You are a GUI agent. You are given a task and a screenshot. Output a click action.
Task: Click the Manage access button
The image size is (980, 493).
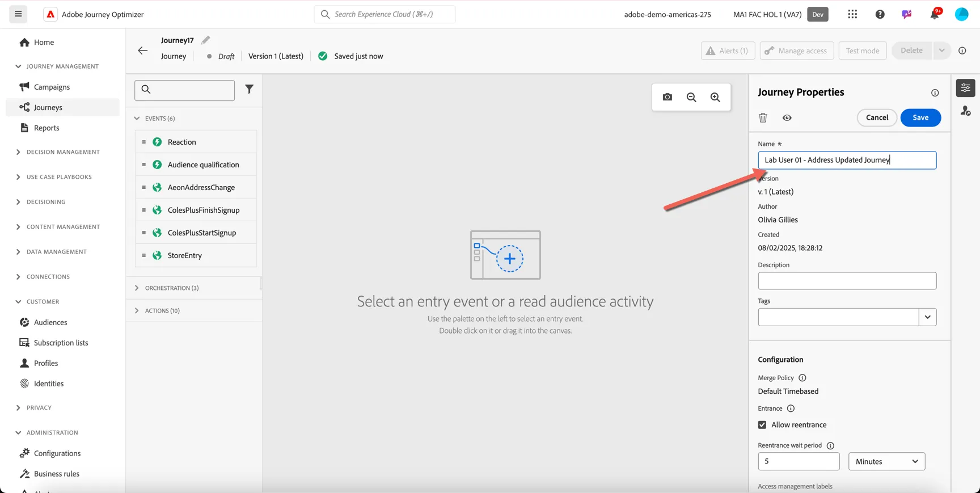tap(797, 50)
